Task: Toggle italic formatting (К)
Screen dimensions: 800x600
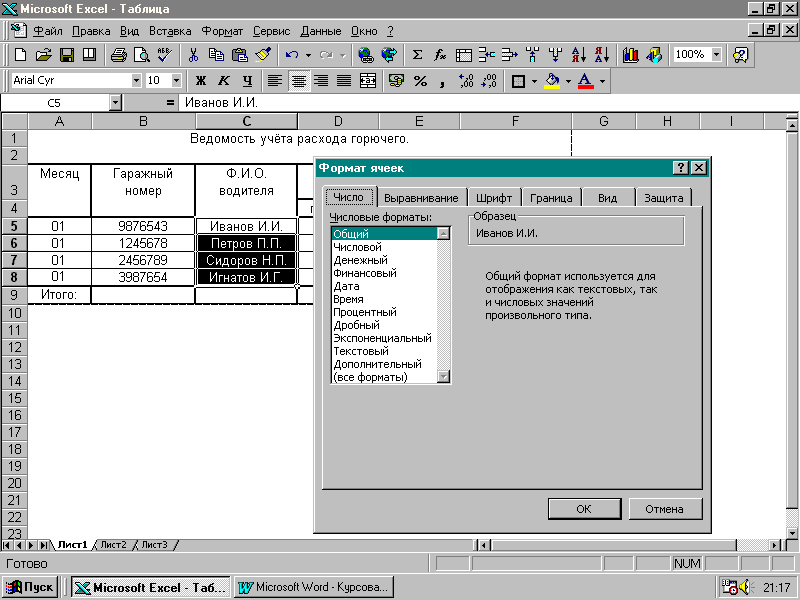Action: 223,80
